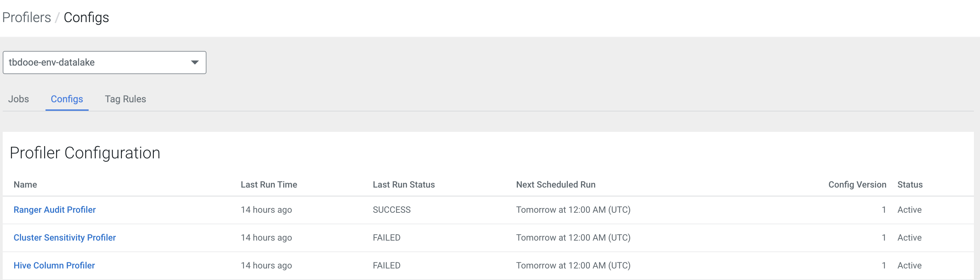Sort by the Name column header
Screen dimensions: 980x280
tap(25, 185)
